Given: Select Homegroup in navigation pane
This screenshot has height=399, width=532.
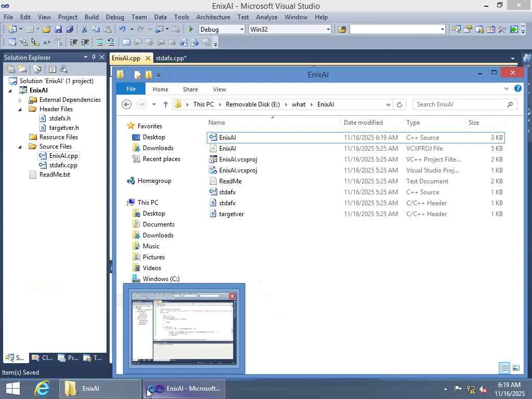Looking at the screenshot, I should tap(154, 181).
